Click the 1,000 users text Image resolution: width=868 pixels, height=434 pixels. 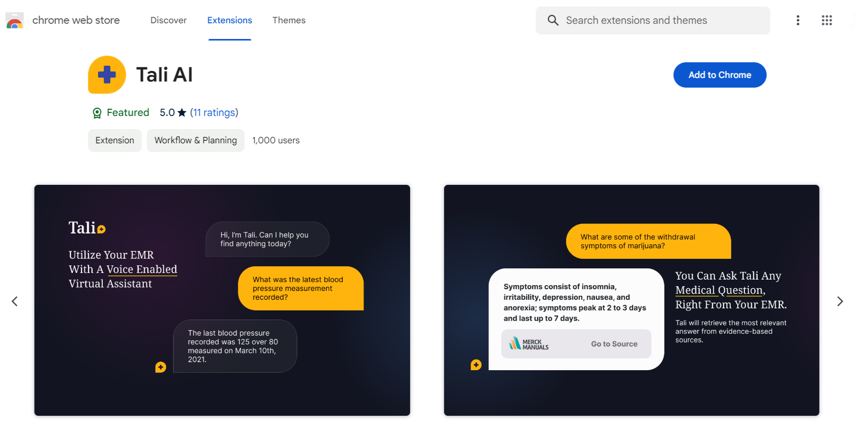point(276,140)
